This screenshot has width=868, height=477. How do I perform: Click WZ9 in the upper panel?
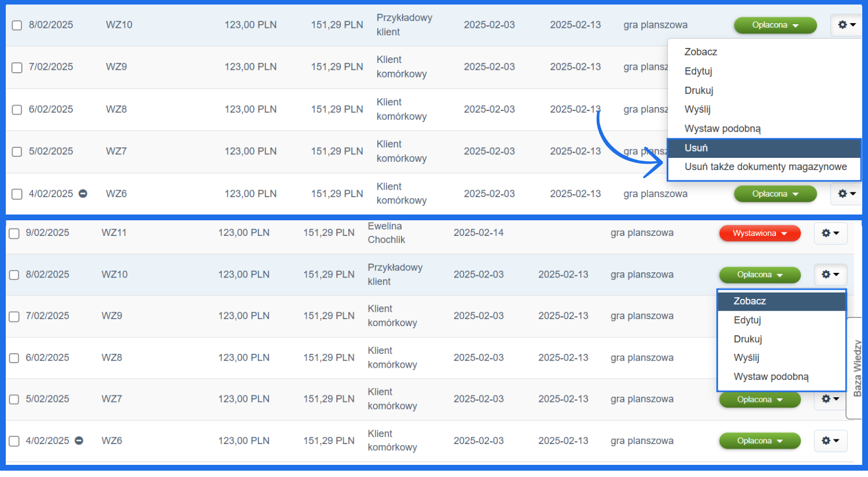coord(116,67)
